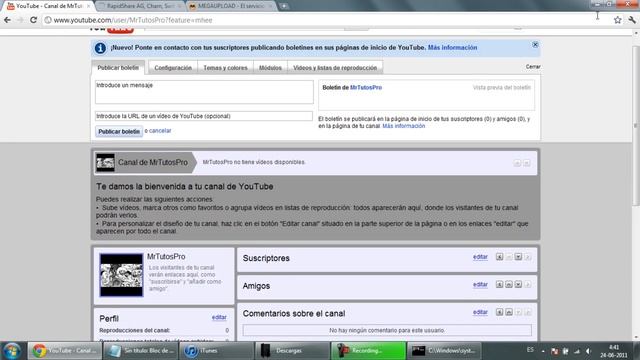640x360 pixels.
Task: Open Vídeos y listas de reproducción tab
Action: [x=335, y=68]
